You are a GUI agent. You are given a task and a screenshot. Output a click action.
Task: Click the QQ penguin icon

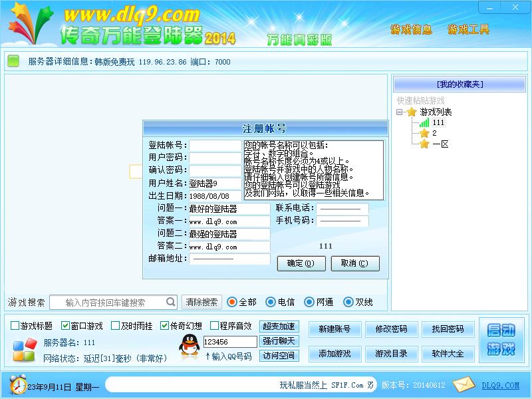click(190, 344)
